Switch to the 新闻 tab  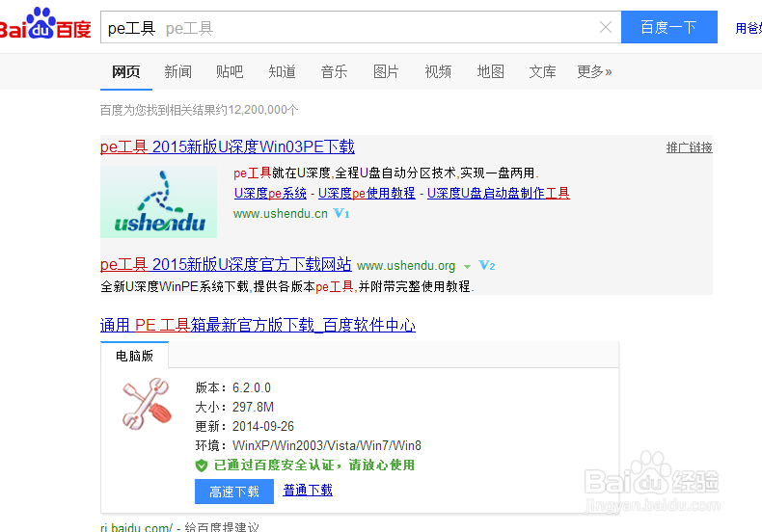[x=177, y=72]
